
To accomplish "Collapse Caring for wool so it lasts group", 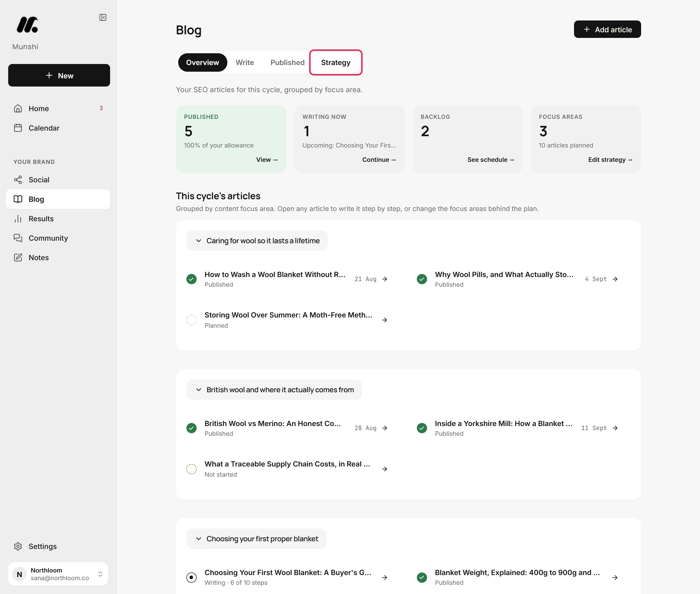I will tap(257, 241).
